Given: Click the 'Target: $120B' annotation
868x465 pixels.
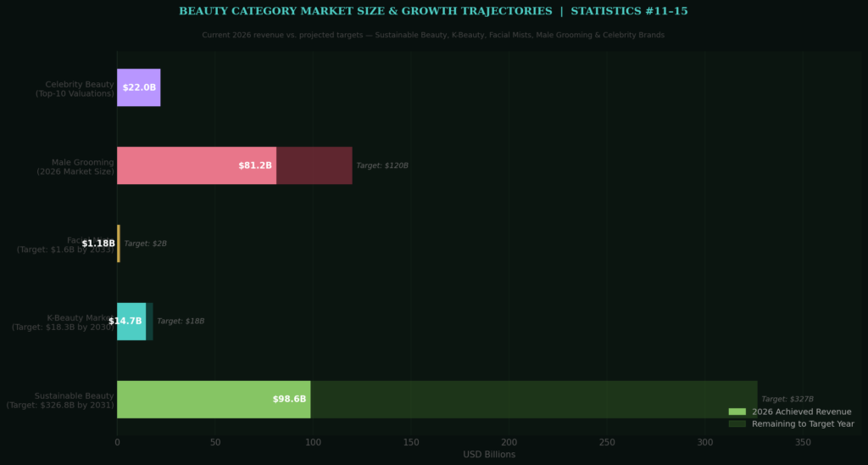Looking at the screenshot, I should click(x=382, y=165).
